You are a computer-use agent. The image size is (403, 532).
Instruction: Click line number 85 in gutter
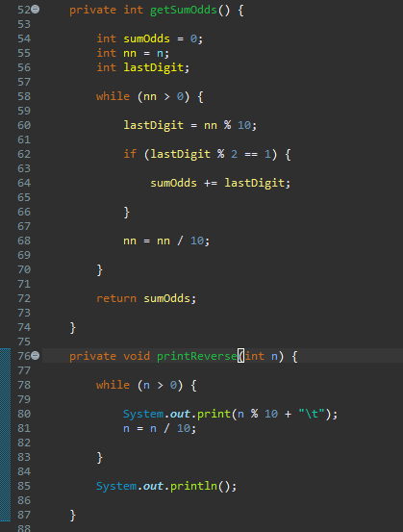(24, 486)
